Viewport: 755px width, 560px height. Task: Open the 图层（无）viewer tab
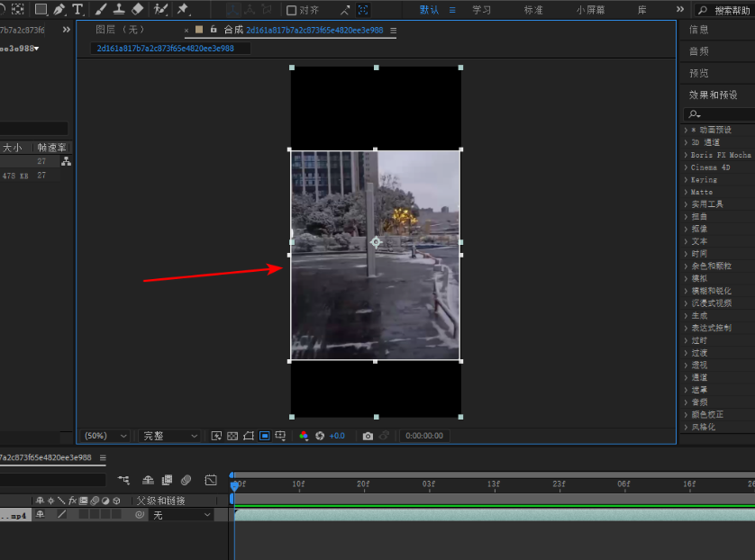pos(121,30)
